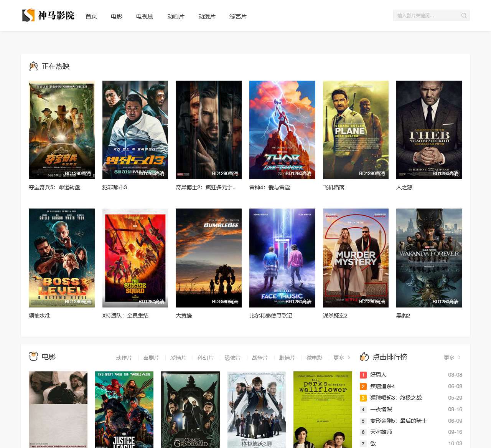Open the Stanford Prison Experiment poster
This screenshot has width=491, height=448.
coord(58,410)
